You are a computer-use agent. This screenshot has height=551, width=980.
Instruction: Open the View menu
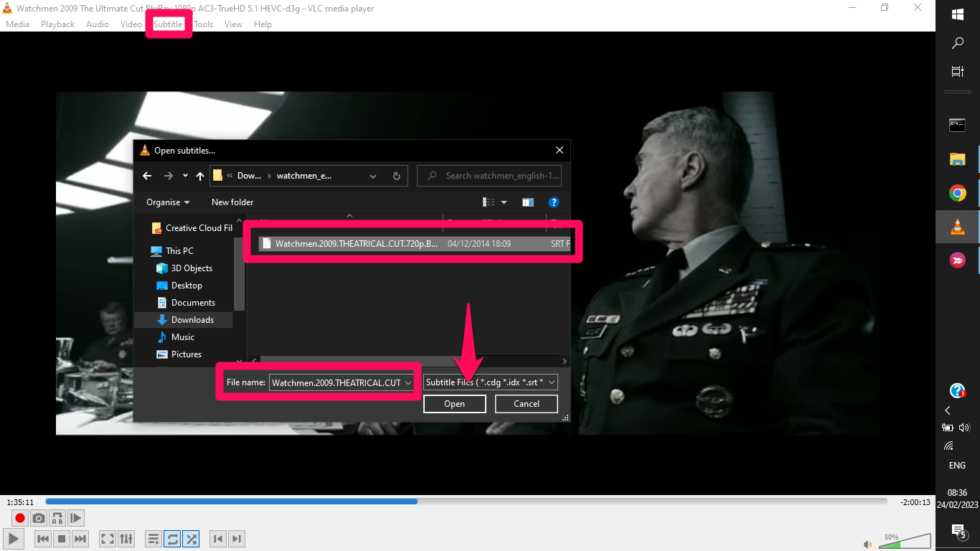click(233, 24)
